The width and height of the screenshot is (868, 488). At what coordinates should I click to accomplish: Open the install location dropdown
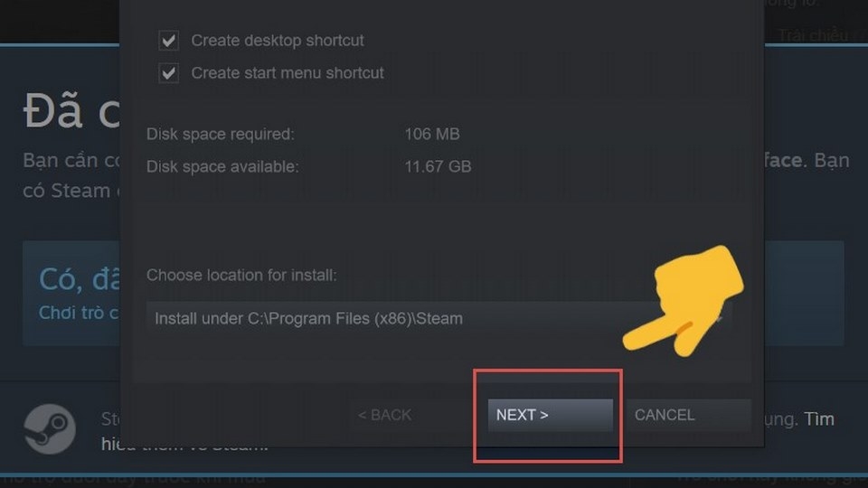(439, 318)
